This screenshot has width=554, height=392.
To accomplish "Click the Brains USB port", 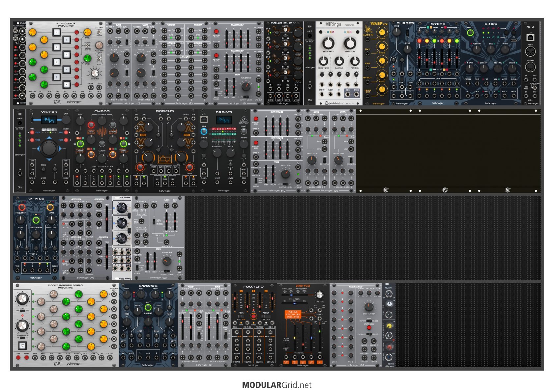I will click(204, 119).
